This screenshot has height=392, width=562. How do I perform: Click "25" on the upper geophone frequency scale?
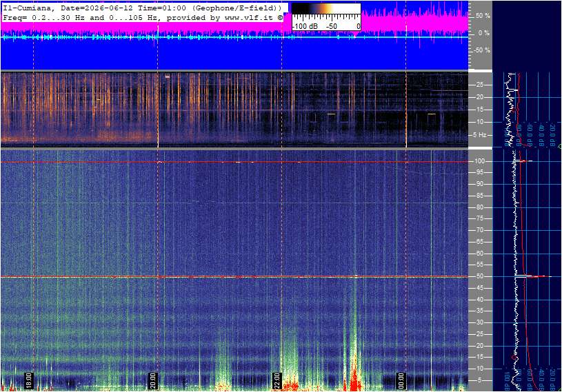pyautogui.click(x=479, y=85)
